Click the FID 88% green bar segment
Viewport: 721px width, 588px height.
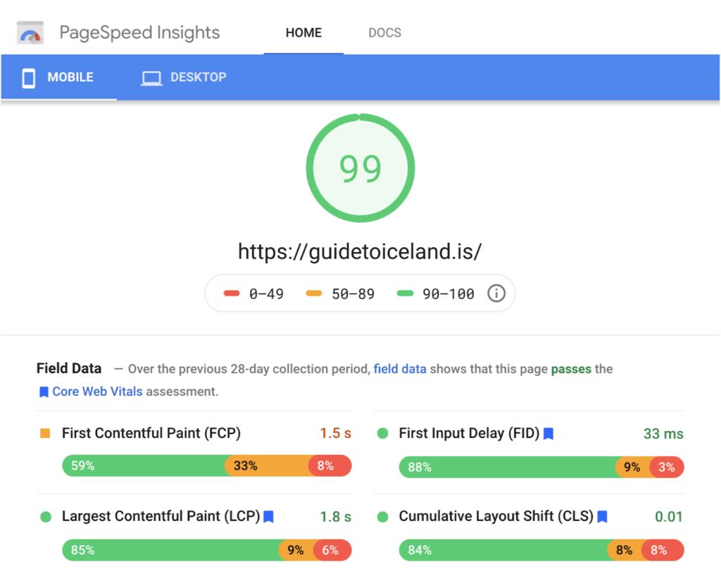point(508,467)
